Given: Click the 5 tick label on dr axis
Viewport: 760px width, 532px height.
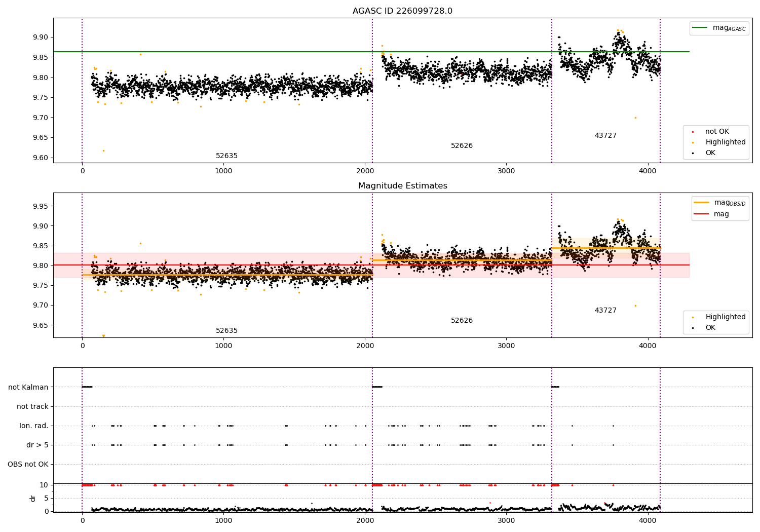Looking at the screenshot, I should click(x=46, y=499).
